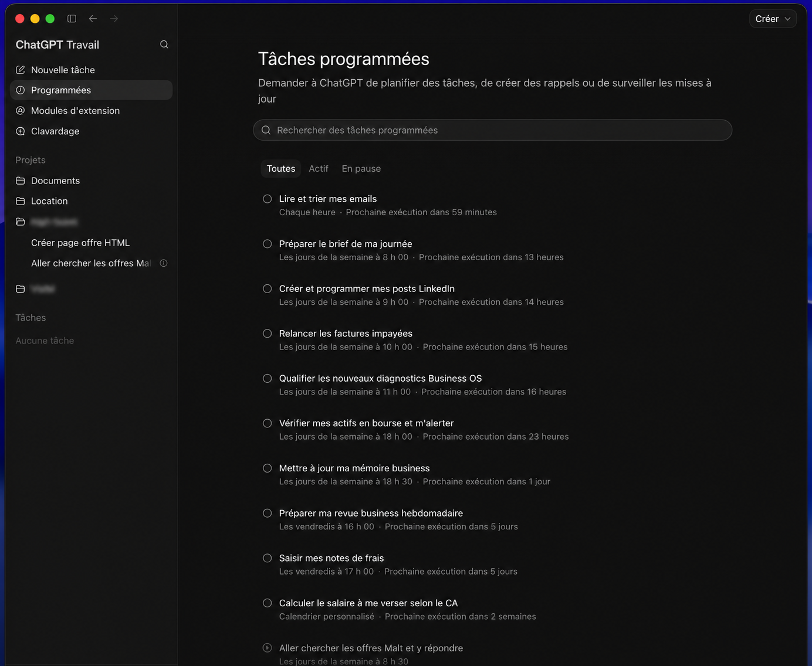Viewport: 812px width, 666px height.
Task: Click the folder icon of the third project
Action: pyautogui.click(x=21, y=222)
